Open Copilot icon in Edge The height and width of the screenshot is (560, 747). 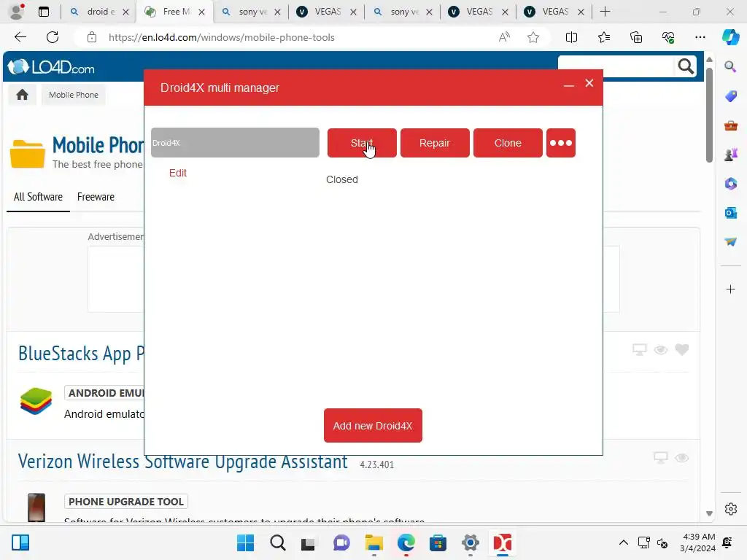(730, 37)
